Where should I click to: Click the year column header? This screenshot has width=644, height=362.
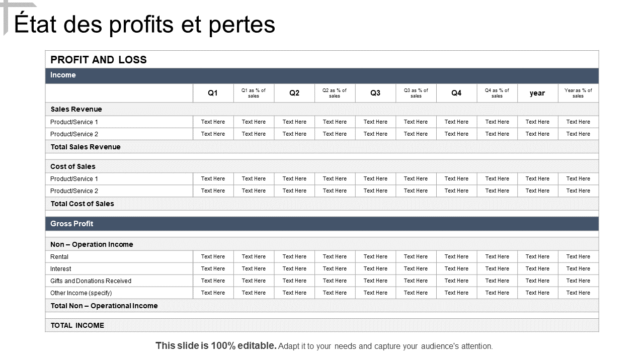coord(537,93)
